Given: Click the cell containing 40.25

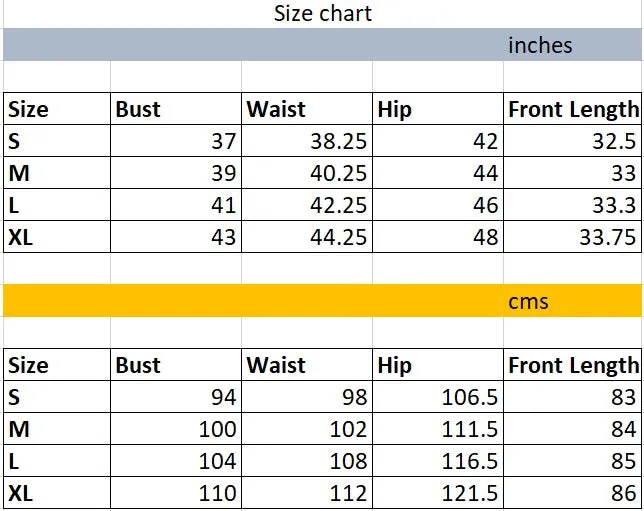Looking at the screenshot, I should [307, 173].
